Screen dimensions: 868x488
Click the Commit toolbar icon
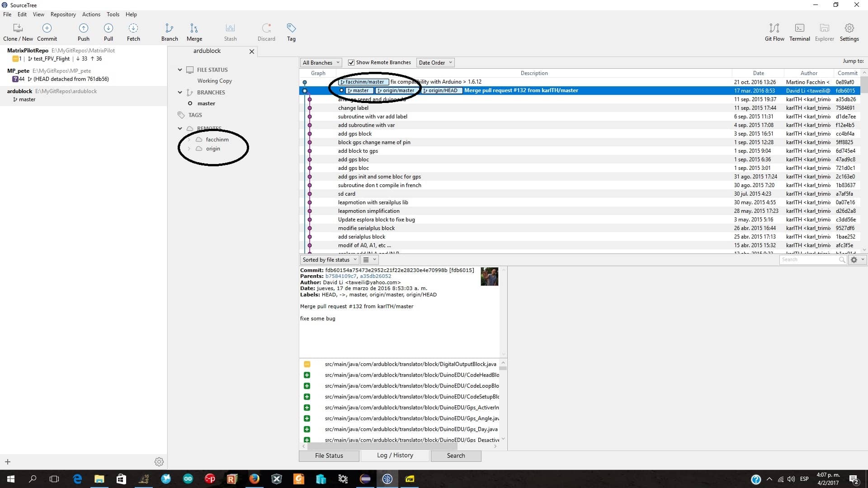tap(47, 28)
